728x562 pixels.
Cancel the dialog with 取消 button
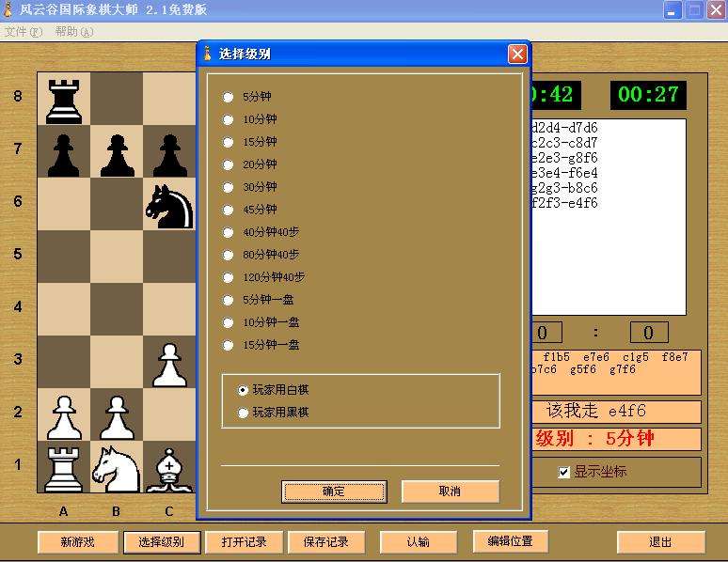point(450,491)
